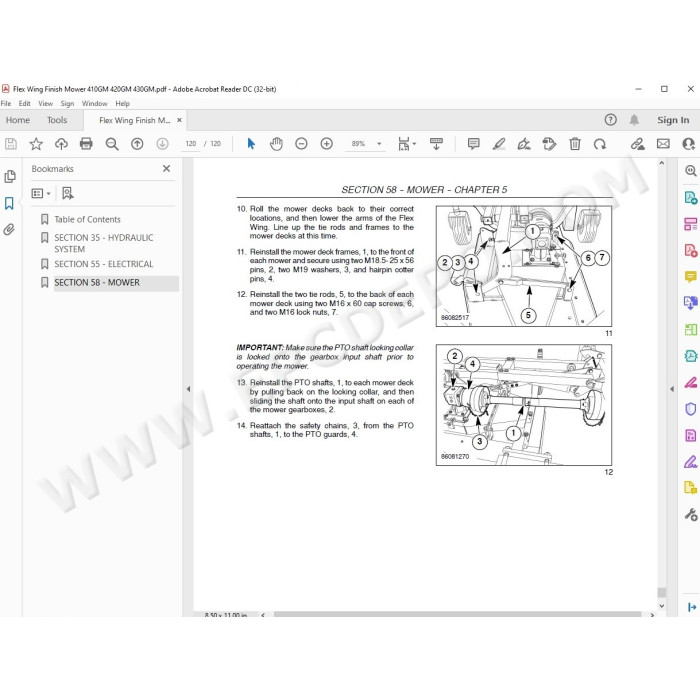Click the Print file icon

pyautogui.click(x=86, y=144)
